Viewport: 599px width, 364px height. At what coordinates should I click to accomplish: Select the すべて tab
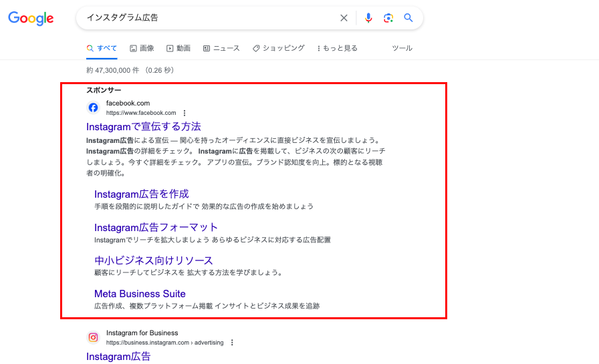coord(102,48)
